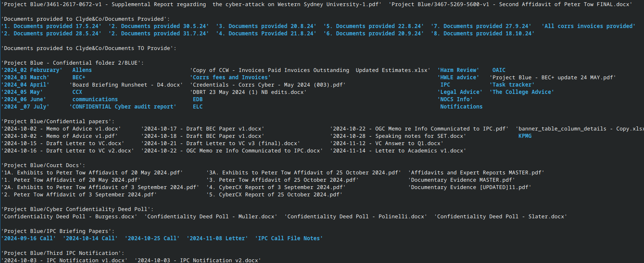644x263 pixels.
Task: Click the BEC+ directory name
Action: coord(79,77)
